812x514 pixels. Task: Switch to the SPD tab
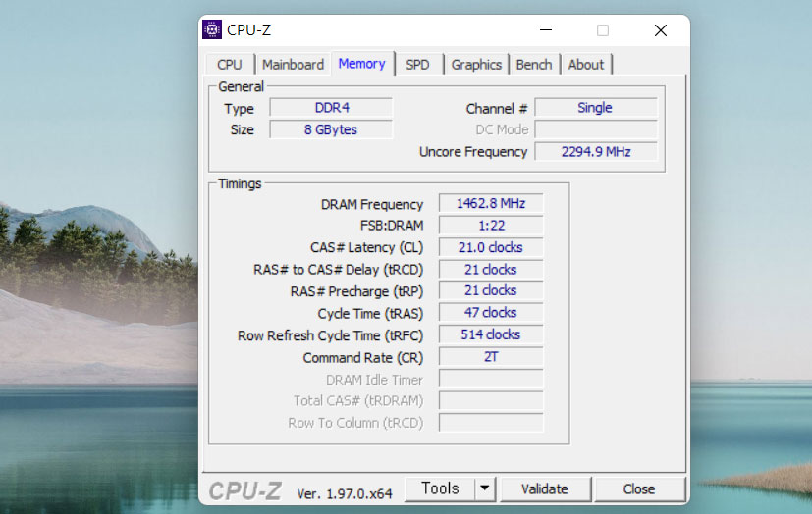(418, 65)
